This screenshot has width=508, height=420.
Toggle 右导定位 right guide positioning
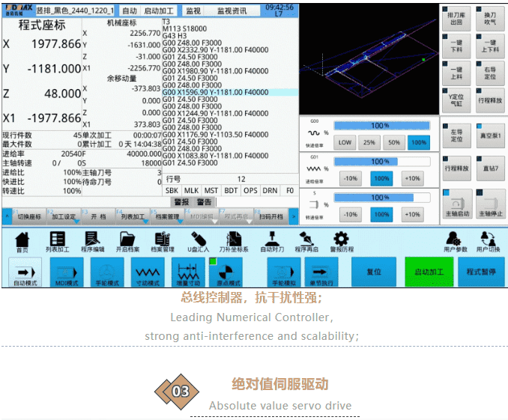490,73
